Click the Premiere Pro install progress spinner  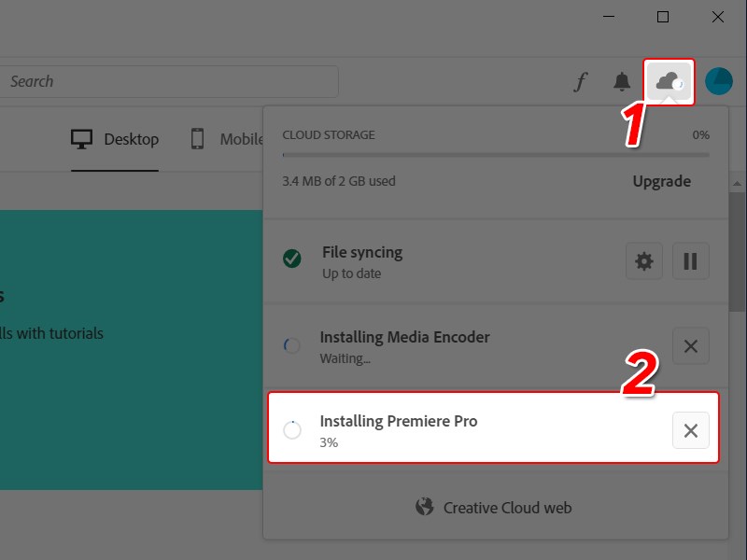[292, 430]
